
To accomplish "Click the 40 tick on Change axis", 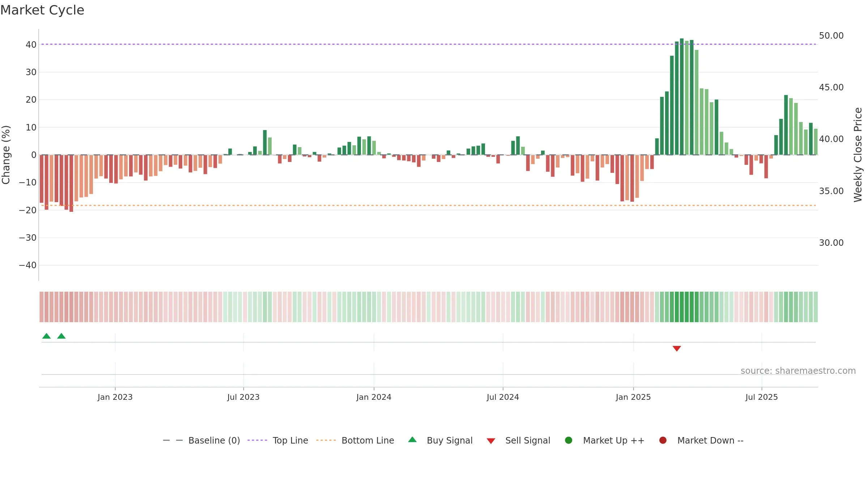I will [31, 45].
